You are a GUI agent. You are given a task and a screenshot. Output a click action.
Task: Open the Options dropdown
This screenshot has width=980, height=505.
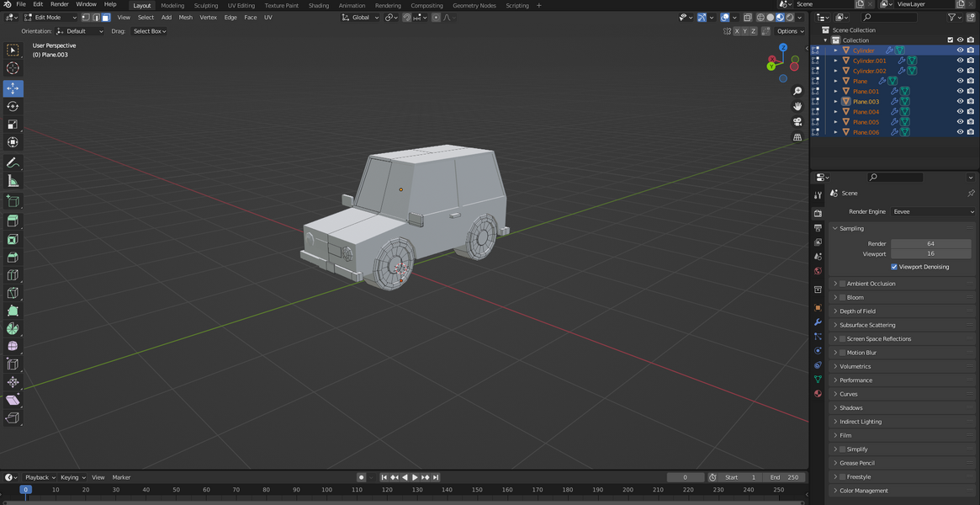pos(790,31)
